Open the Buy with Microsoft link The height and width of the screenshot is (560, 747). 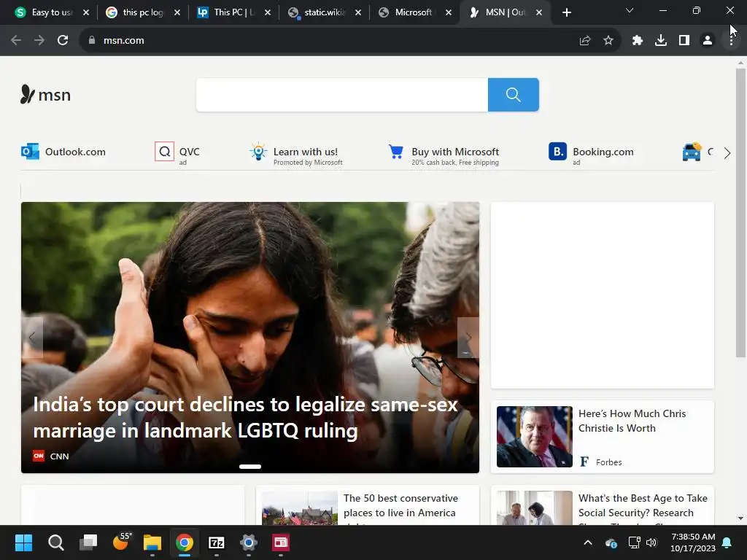(455, 152)
